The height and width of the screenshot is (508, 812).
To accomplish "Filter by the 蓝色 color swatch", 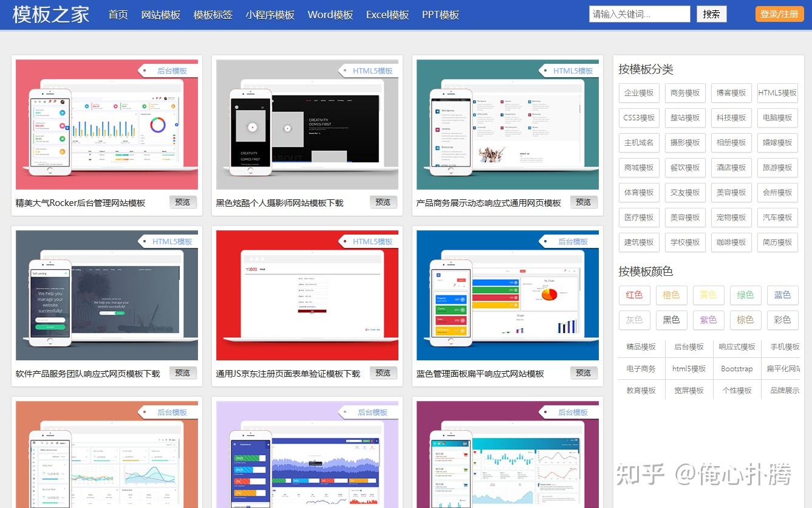I will (x=782, y=295).
